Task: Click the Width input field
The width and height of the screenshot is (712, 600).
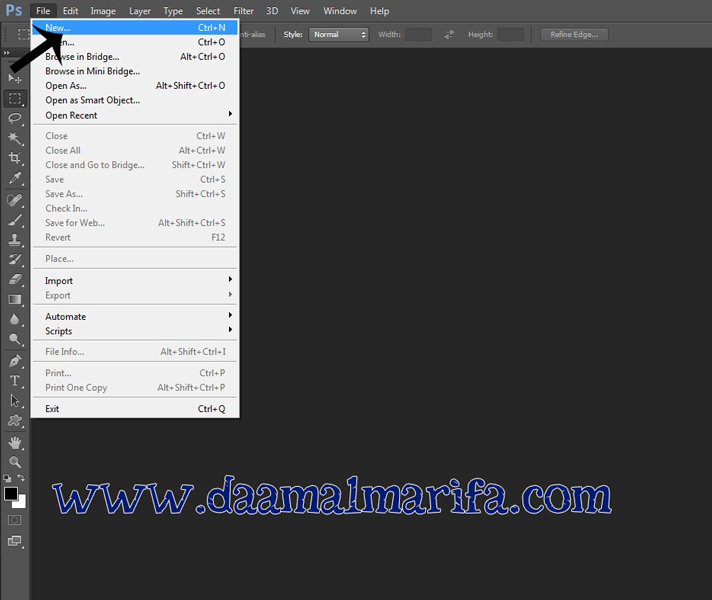Action: (x=418, y=35)
